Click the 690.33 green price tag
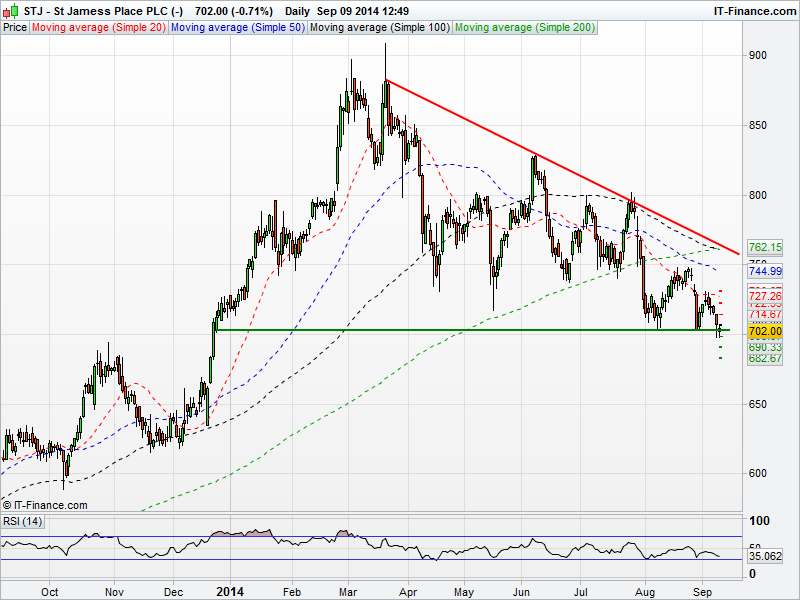800x600 pixels. click(x=765, y=347)
